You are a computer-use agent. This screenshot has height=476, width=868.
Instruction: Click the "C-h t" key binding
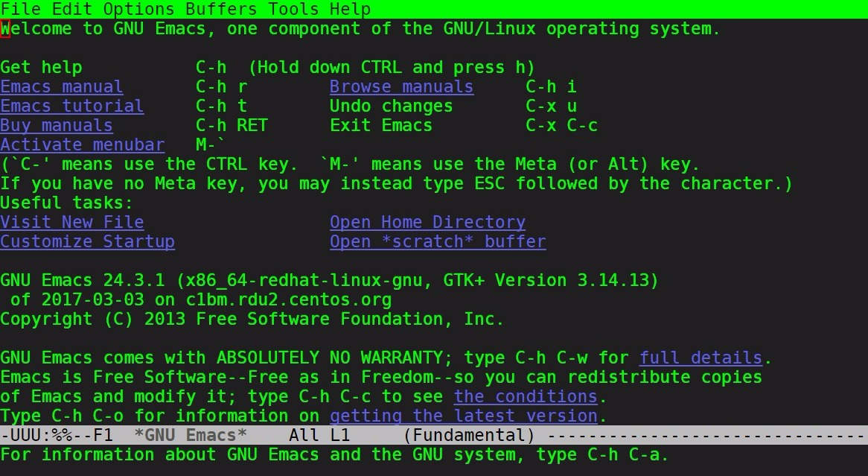pyautogui.click(x=221, y=107)
